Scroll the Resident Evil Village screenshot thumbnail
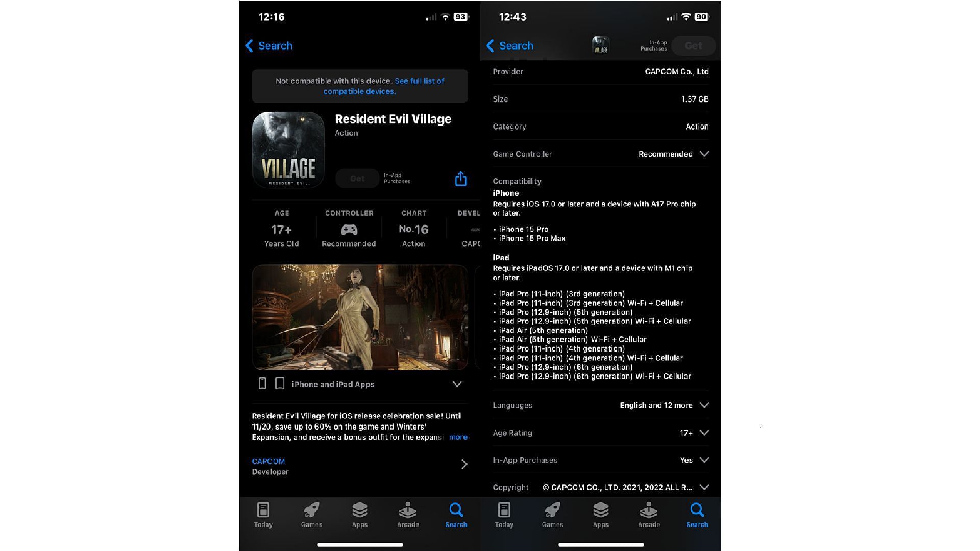 pos(361,317)
